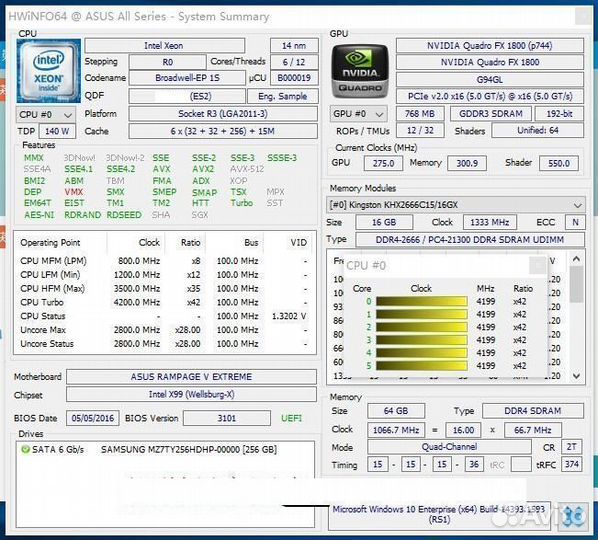The height and width of the screenshot is (540, 598).
Task: Click the AVX2 feature label
Action: (x=203, y=169)
